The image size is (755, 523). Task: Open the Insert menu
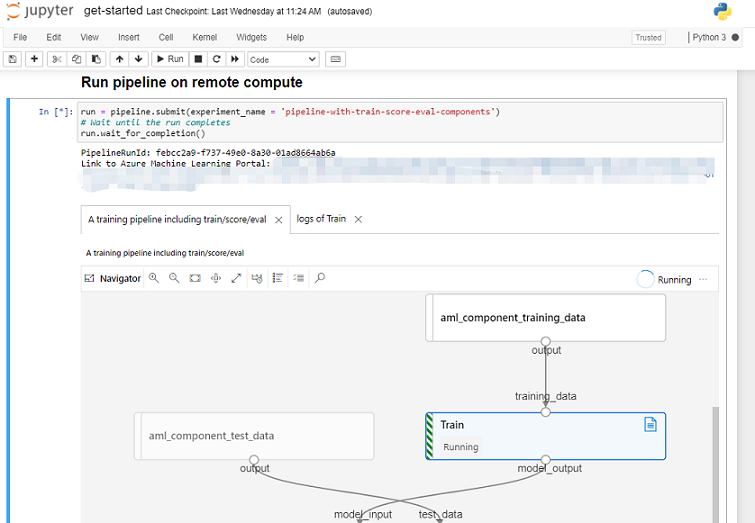[x=129, y=38]
